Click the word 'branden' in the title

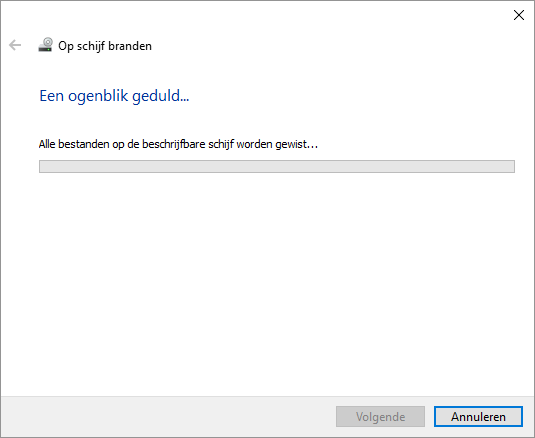pyautogui.click(x=130, y=46)
